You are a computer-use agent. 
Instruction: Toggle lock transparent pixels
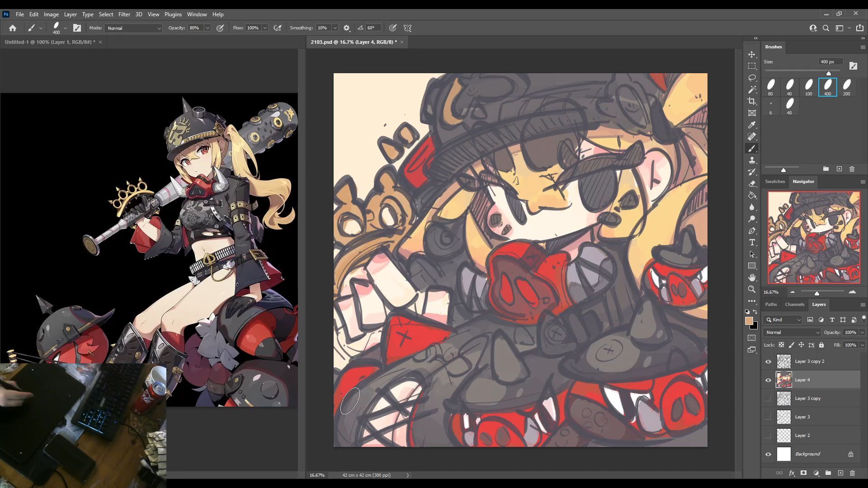coord(781,345)
